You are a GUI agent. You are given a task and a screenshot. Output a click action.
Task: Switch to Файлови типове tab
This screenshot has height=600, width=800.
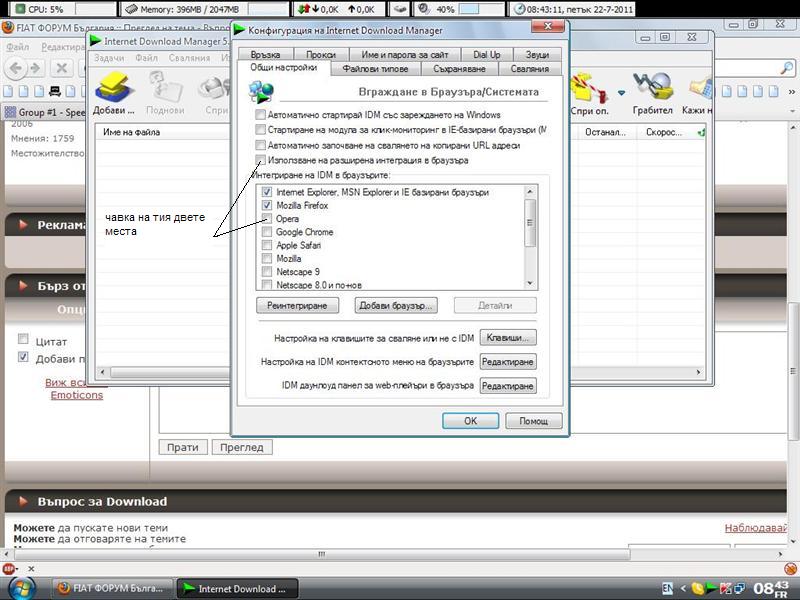[376, 68]
